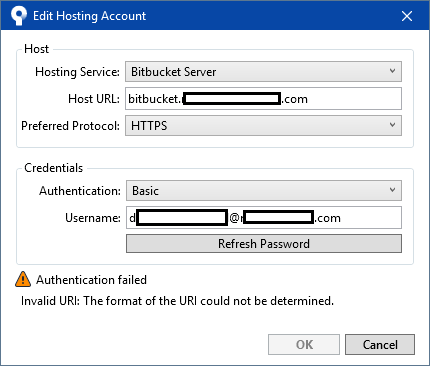Image resolution: width=430 pixels, height=366 pixels.
Task: Click the 'Authentication:' label
Action: (80, 191)
